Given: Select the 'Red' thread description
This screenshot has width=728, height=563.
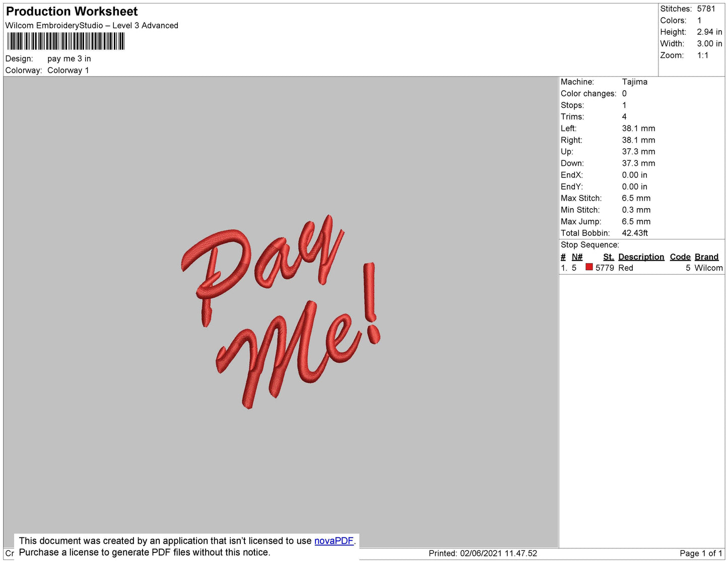Looking at the screenshot, I should coord(626,268).
